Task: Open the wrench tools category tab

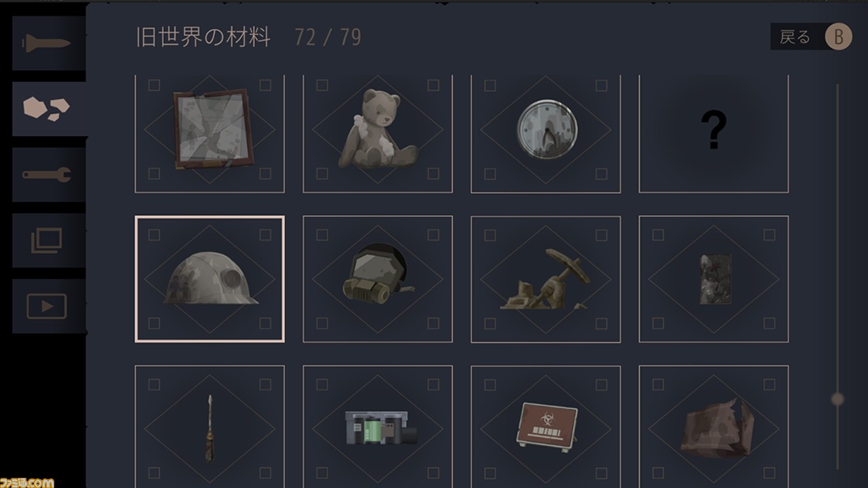Action: 48,175
